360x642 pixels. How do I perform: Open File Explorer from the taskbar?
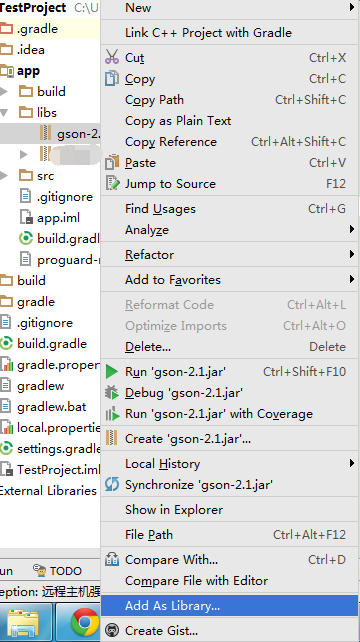click(x=23, y=624)
